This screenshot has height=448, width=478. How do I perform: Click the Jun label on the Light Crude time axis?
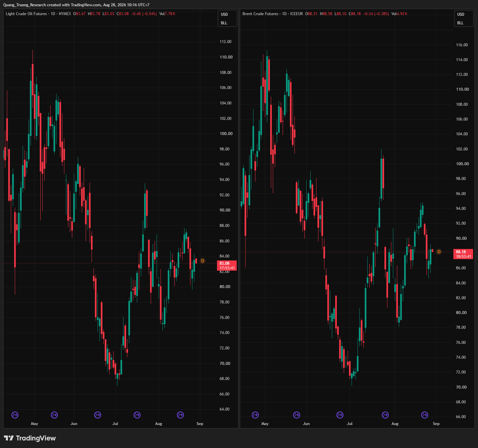coord(74,424)
